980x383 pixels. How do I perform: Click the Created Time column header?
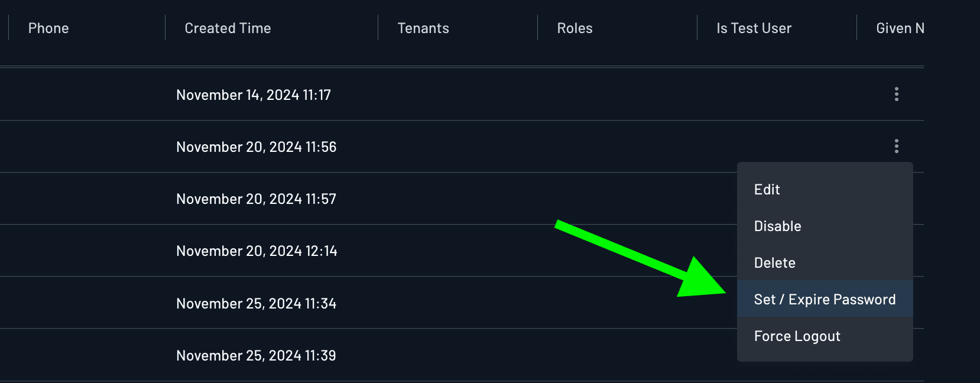[228, 28]
